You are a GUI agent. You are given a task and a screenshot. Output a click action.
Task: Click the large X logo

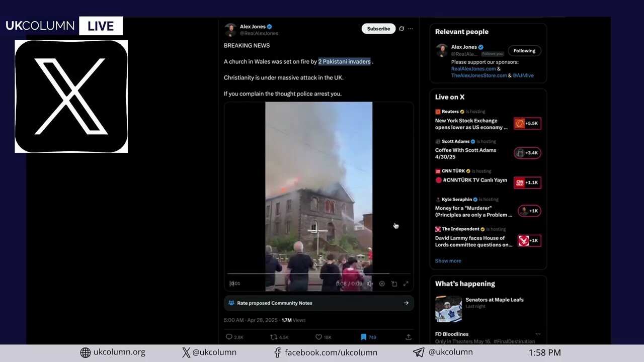pyautogui.click(x=71, y=97)
